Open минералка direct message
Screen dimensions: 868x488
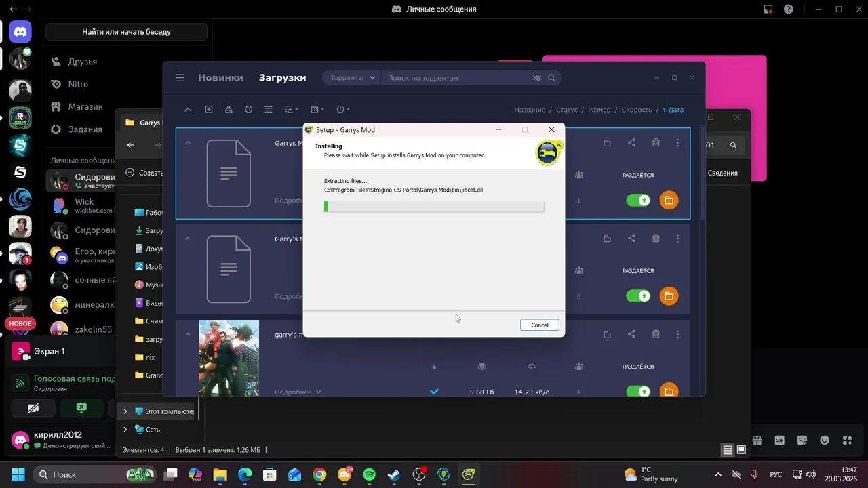[81, 304]
